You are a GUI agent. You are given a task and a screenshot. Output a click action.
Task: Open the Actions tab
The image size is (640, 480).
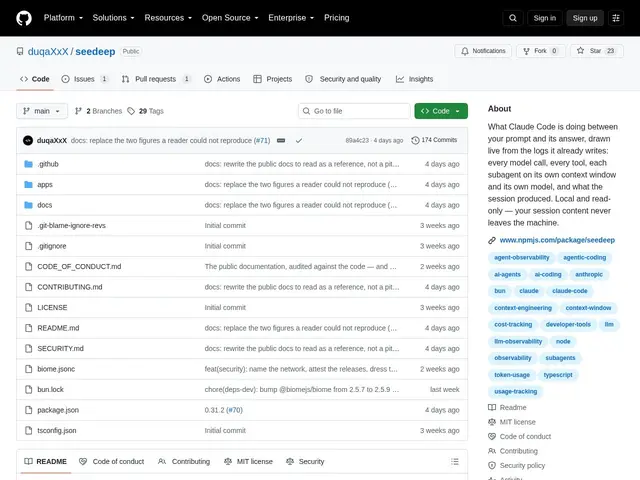pyautogui.click(x=222, y=79)
